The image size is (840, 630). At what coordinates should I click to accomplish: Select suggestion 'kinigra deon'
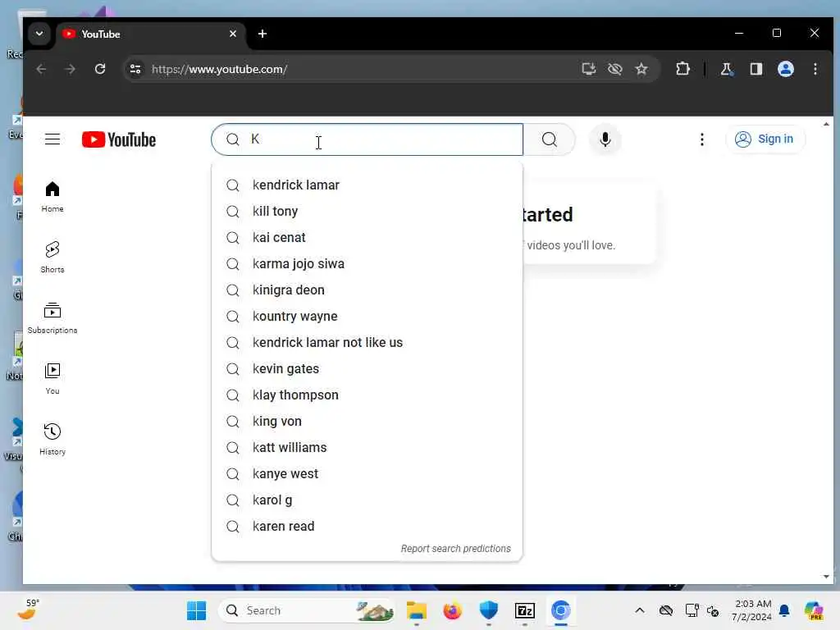click(x=367, y=290)
